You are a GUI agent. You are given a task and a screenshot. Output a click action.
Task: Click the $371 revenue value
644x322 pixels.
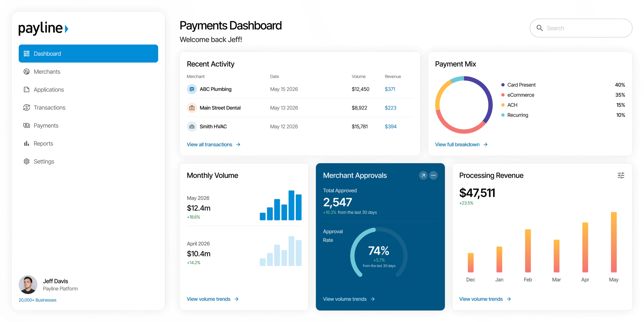pos(390,89)
